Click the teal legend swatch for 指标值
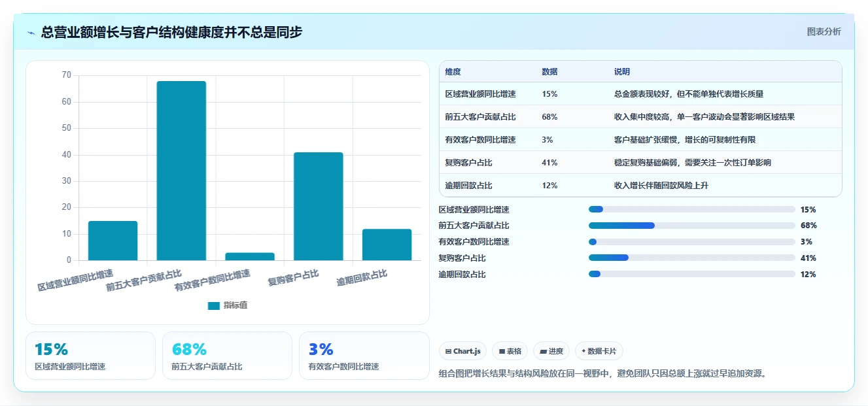The image size is (868, 406). click(214, 305)
